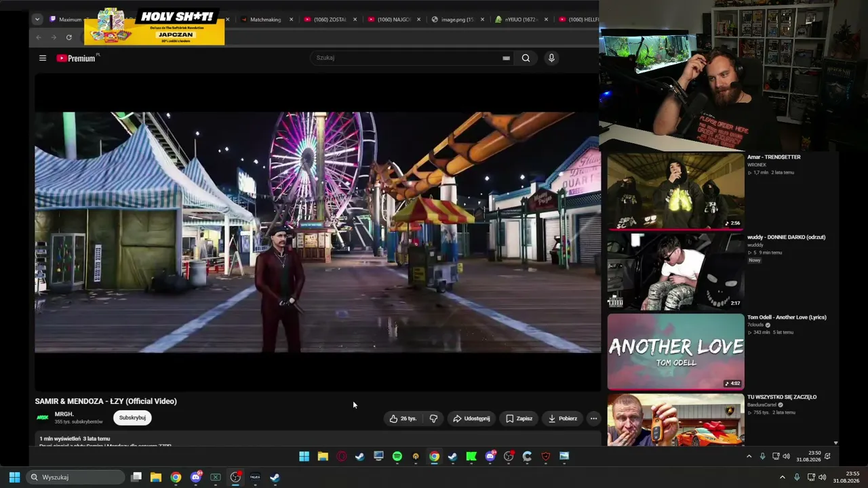This screenshot has height=488, width=868.
Task: Open Amar - TRENDSETTER thumbnail
Action: 675,191
